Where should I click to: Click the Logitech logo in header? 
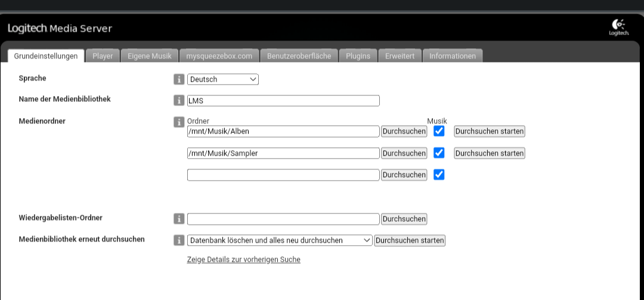618,28
